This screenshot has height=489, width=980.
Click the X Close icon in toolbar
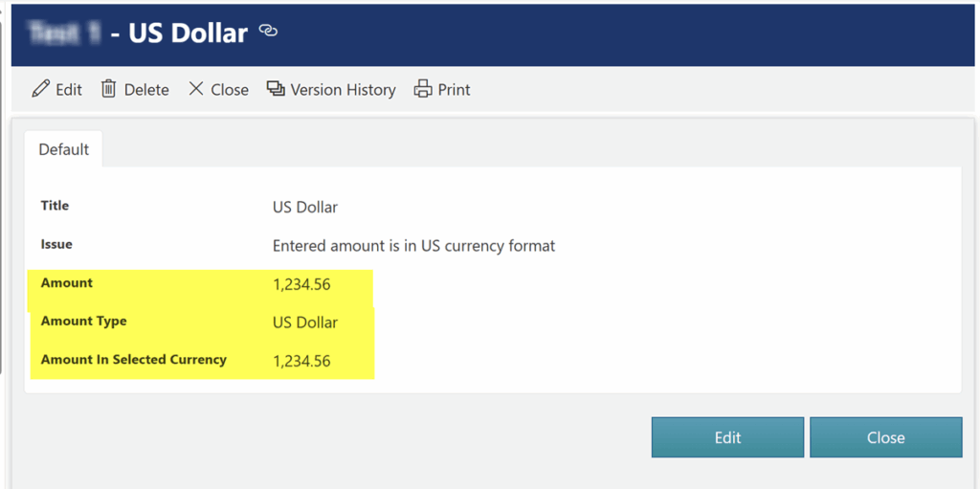coord(195,89)
